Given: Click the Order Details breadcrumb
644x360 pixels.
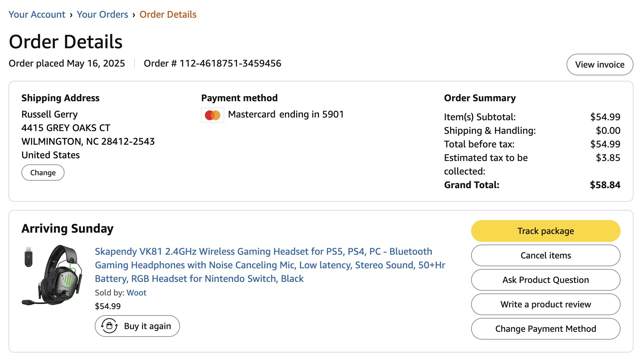Looking at the screenshot, I should point(168,15).
